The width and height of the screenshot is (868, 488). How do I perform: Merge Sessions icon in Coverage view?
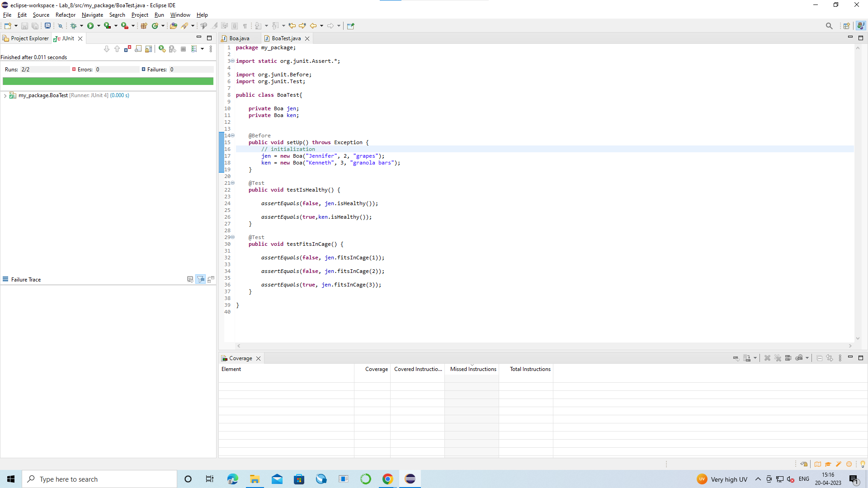click(788, 358)
